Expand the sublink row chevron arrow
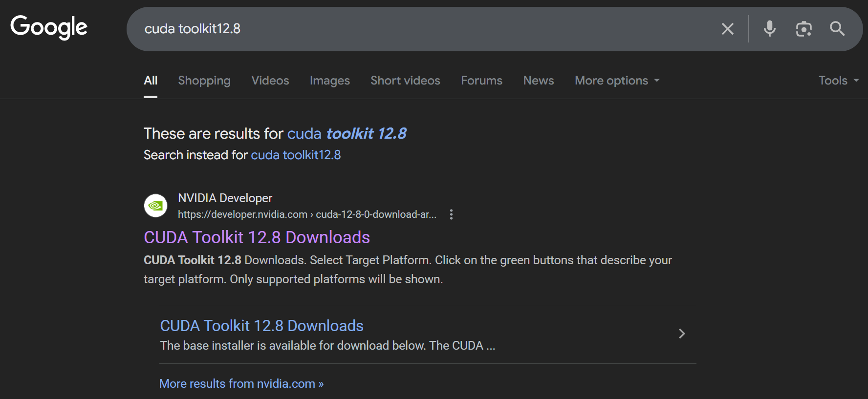The height and width of the screenshot is (399, 868). click(682, 334)
